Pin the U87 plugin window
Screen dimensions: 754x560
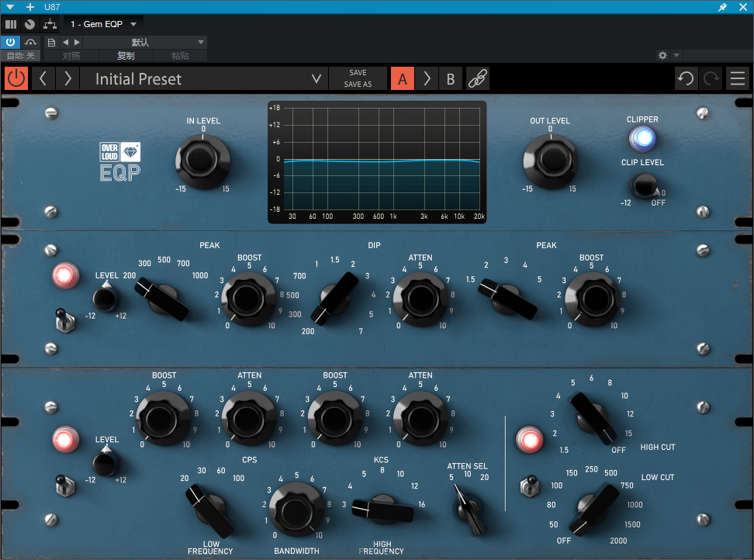coord(722,7)
